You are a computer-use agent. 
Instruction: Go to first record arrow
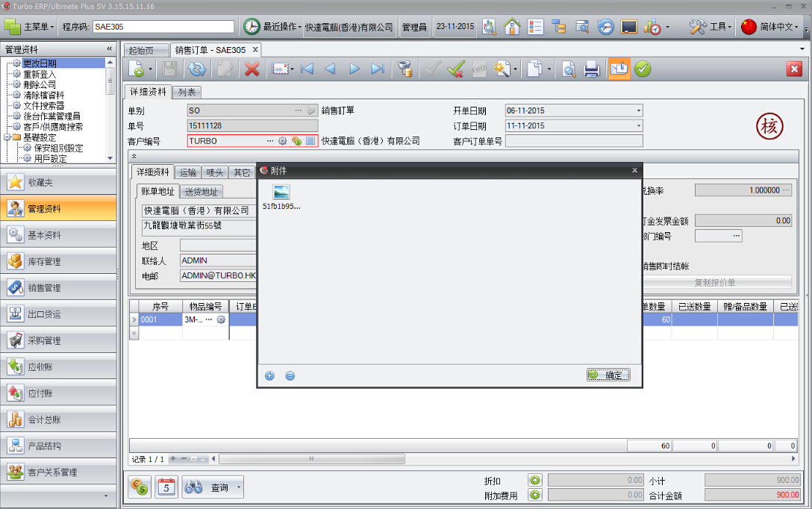pyautogui.click(x=307, y=69)
